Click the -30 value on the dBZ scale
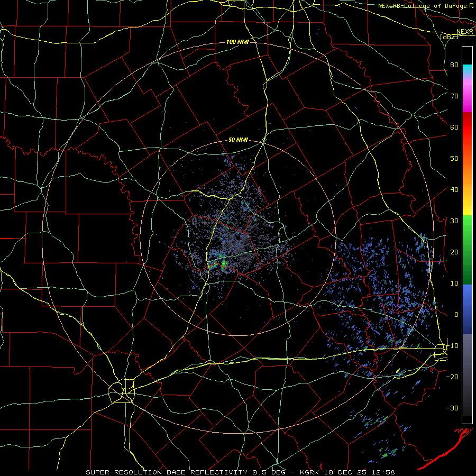The width and height of the screenshot is (476, 476). tap(452, 408)
